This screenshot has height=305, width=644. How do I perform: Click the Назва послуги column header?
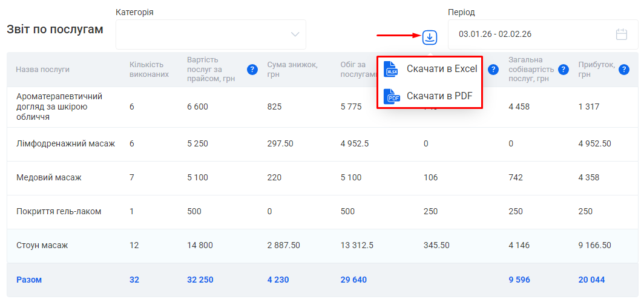[x=42, y=70]
